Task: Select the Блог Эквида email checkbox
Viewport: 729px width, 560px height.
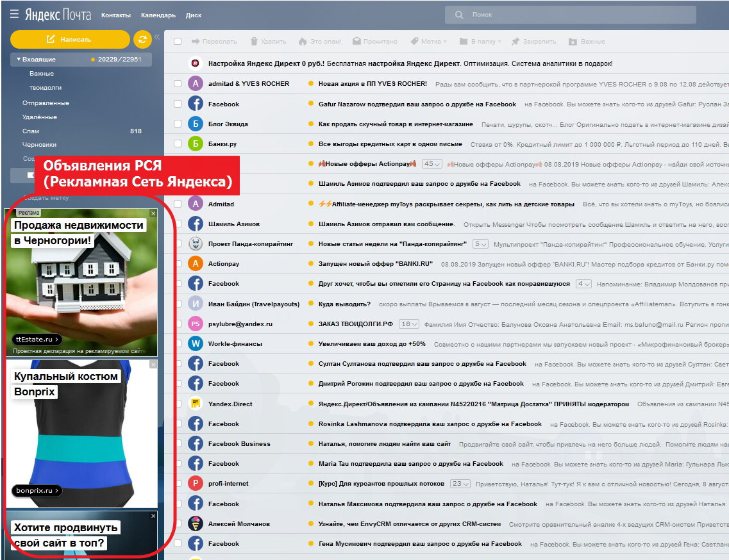Action: coord(178,124)
